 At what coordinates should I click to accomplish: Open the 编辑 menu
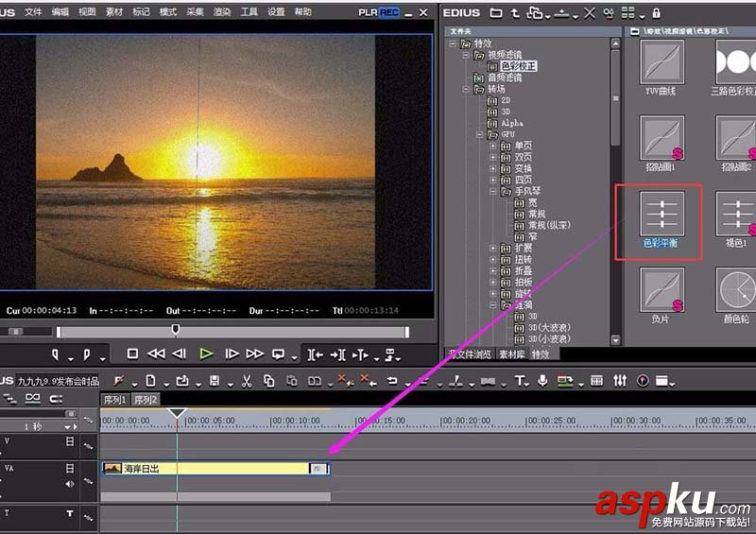point(60,12)
